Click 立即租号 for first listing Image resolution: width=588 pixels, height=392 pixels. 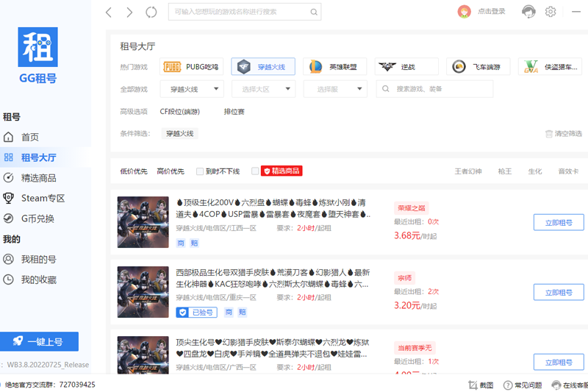(558, 223)
